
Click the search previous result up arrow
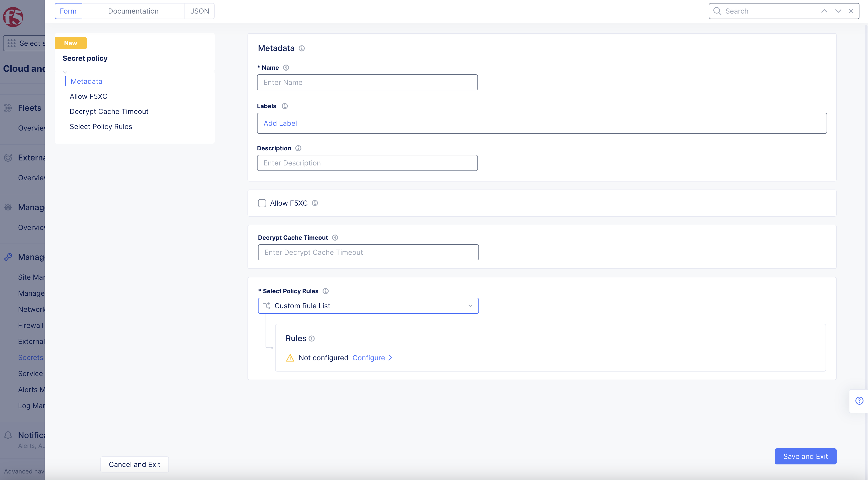(x=824, y=11)
